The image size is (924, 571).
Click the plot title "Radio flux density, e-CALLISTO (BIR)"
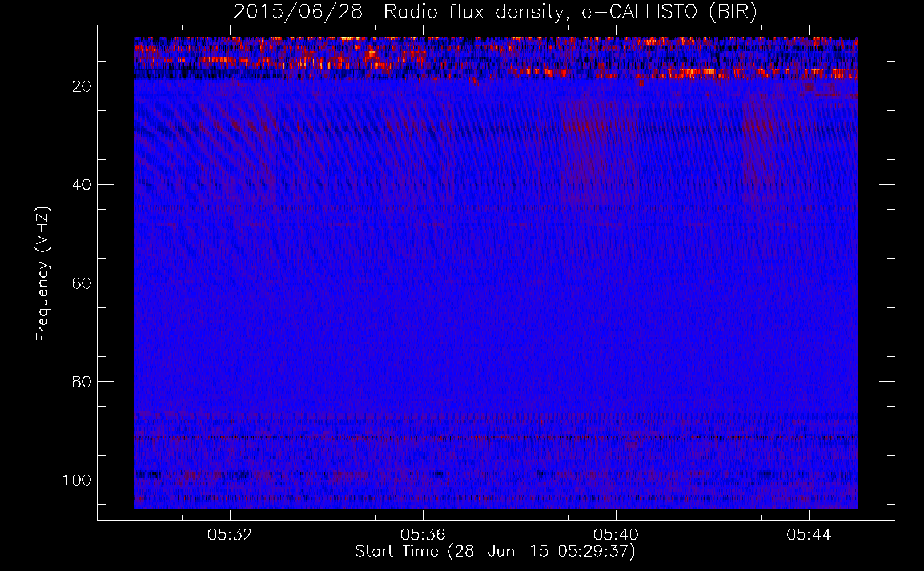click(570, 12)
